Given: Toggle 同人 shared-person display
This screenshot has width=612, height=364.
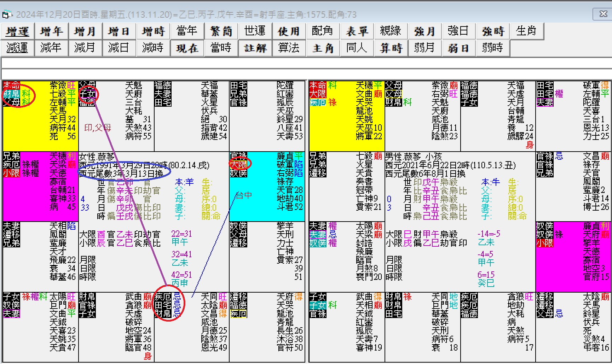Looking at the screenshot, I should (357, 48).
